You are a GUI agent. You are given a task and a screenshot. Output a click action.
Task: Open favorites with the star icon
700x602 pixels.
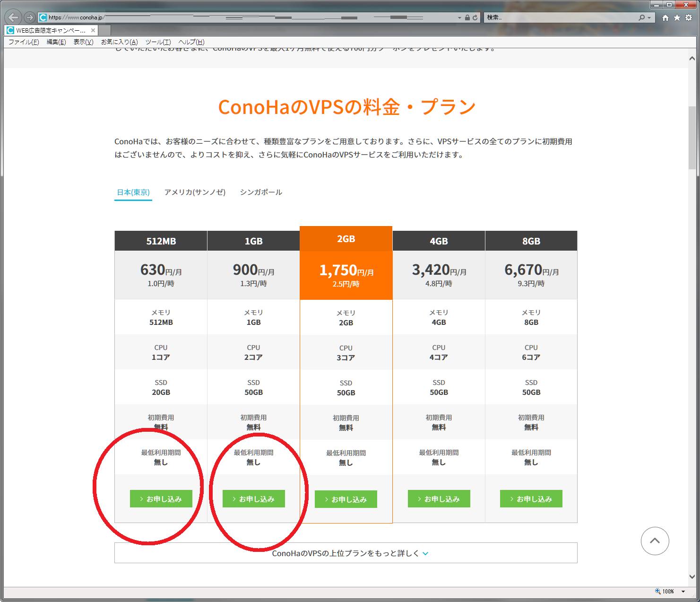pos(677,17)
